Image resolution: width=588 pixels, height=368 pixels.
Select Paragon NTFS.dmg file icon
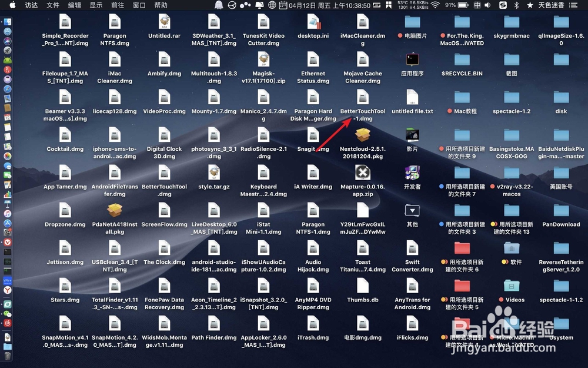click(115, 22)
